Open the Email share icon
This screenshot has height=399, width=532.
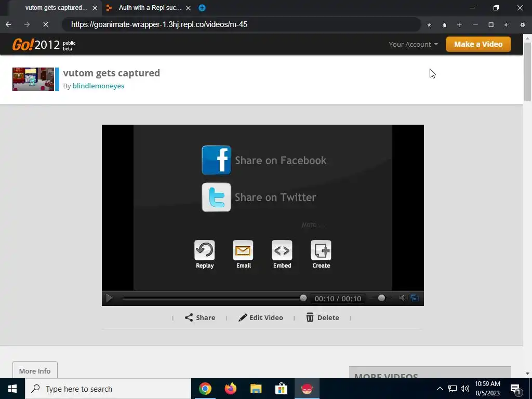pyautogui.click(x=243, y=250)
